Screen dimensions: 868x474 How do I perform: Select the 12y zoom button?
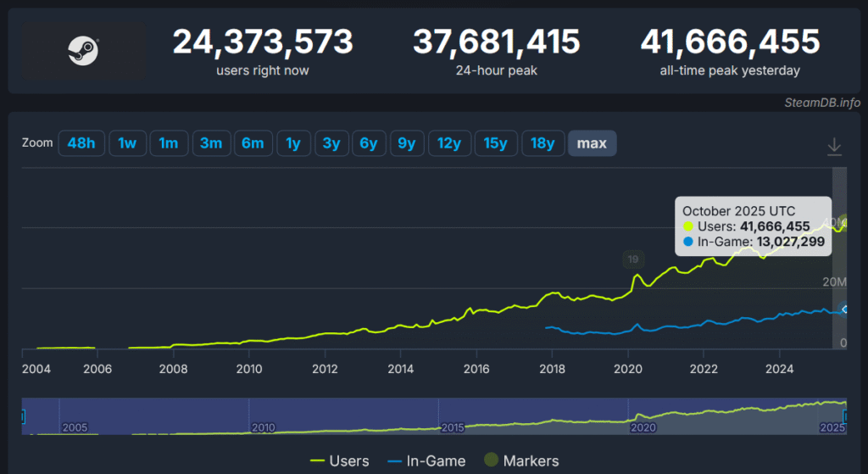click(x=449, y=143)
